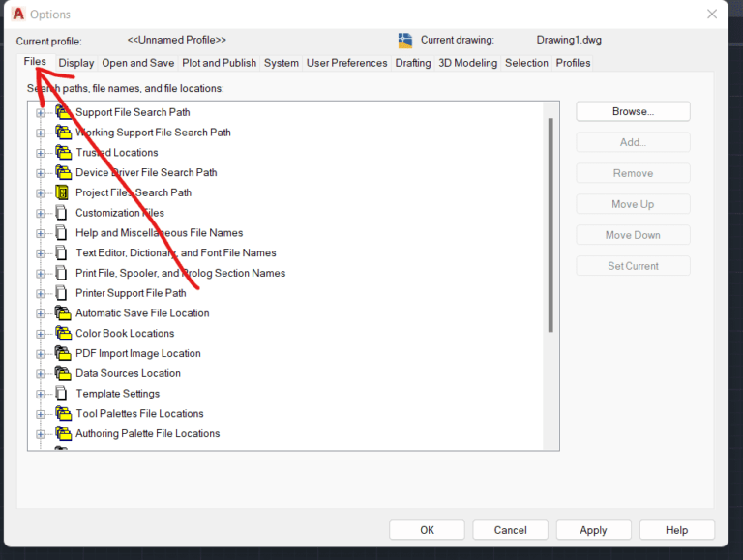This screenshot has height=560, width=743.
Task: Click the Printer Support File Path icon
Action: pyautogui.click(x=61, y=293)
